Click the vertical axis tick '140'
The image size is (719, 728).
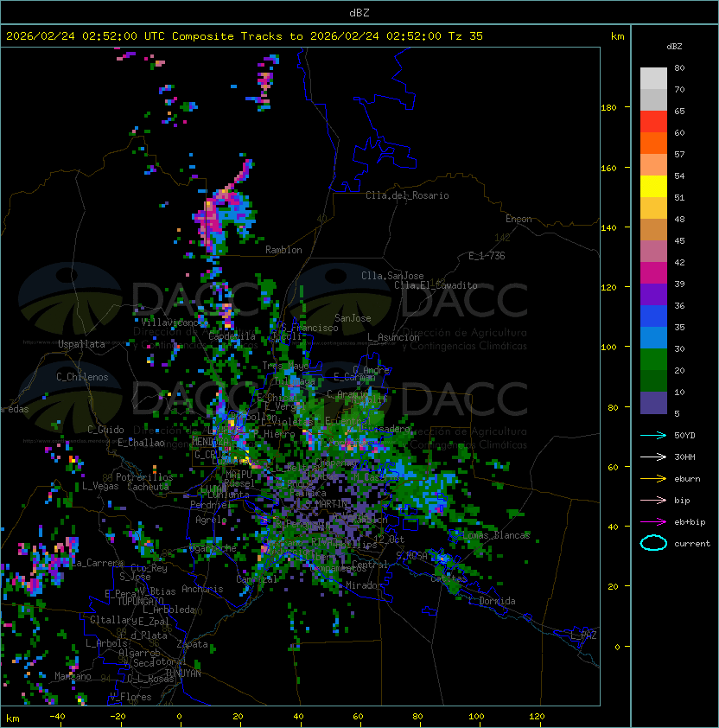pyautogui.click(x=608, y=228)
